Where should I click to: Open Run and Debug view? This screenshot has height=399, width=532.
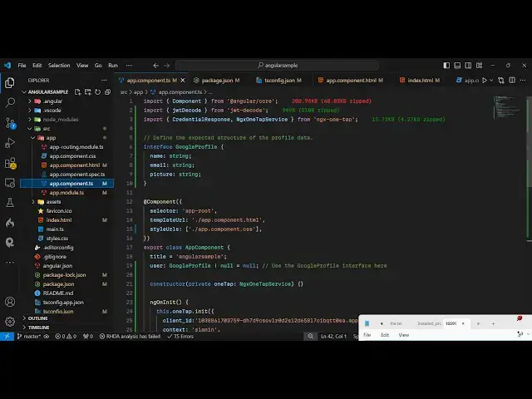point(10,143)
